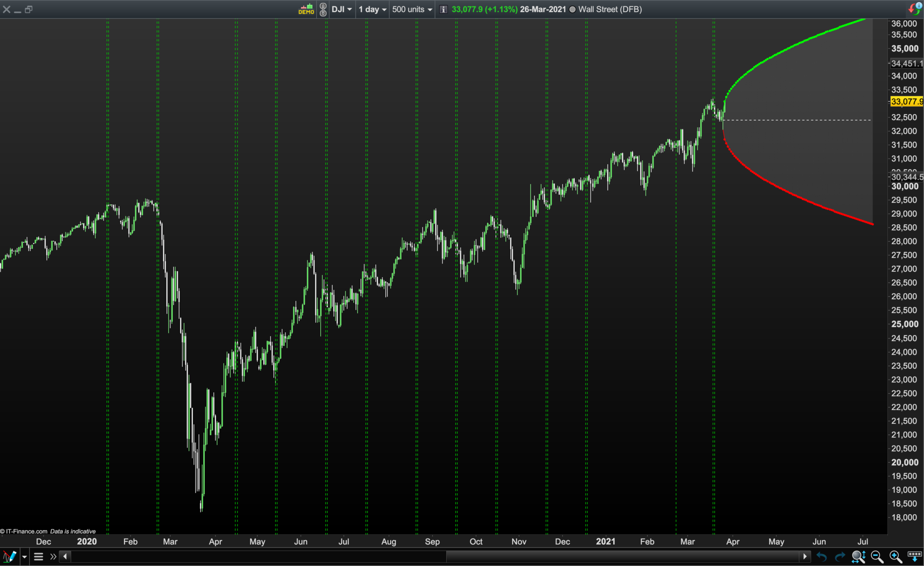This screenshot has height=566, width=924.
Task: Zoom in on the chart
Action: 895,557
